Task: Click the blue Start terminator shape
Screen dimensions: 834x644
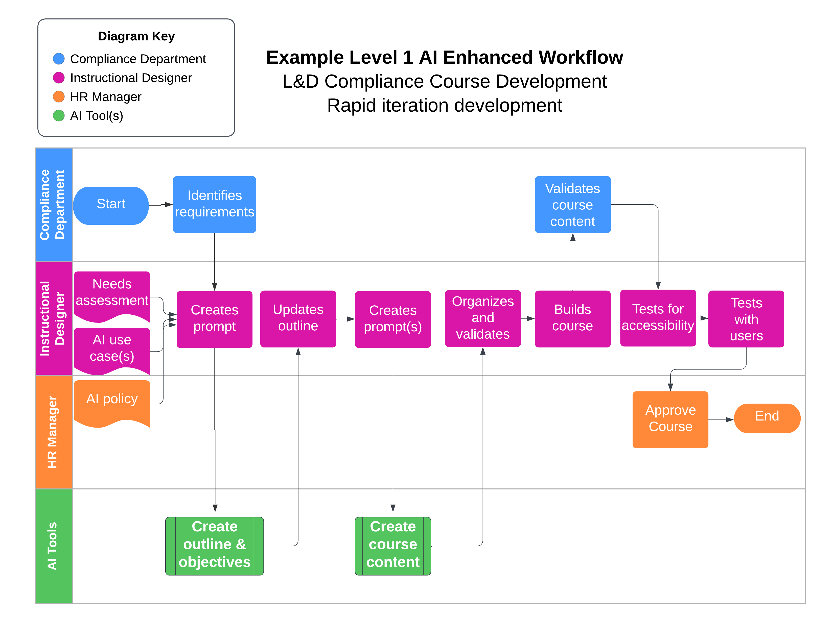Action: 111,205
